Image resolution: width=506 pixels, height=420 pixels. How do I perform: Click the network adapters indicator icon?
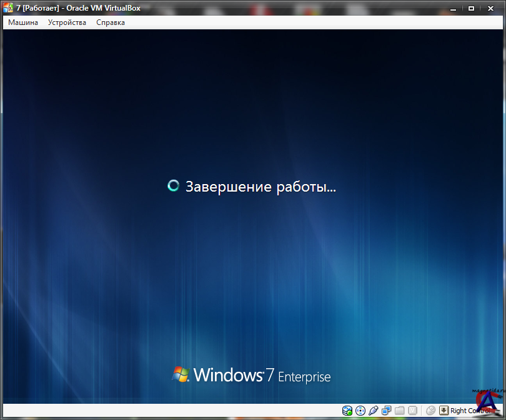pyautogui.click(x=387, y=411)
